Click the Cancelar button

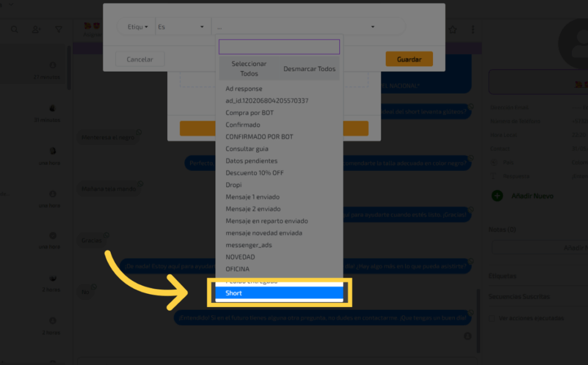[140, 59]
